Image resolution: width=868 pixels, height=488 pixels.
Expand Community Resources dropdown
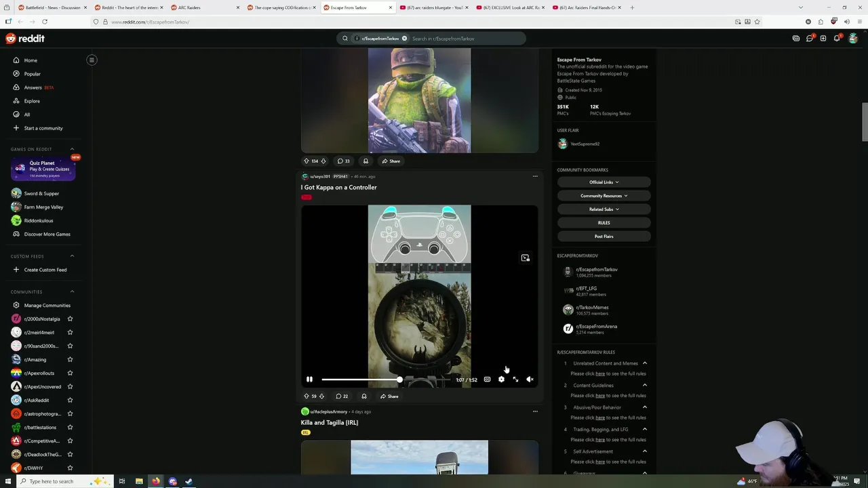(604, 196)
